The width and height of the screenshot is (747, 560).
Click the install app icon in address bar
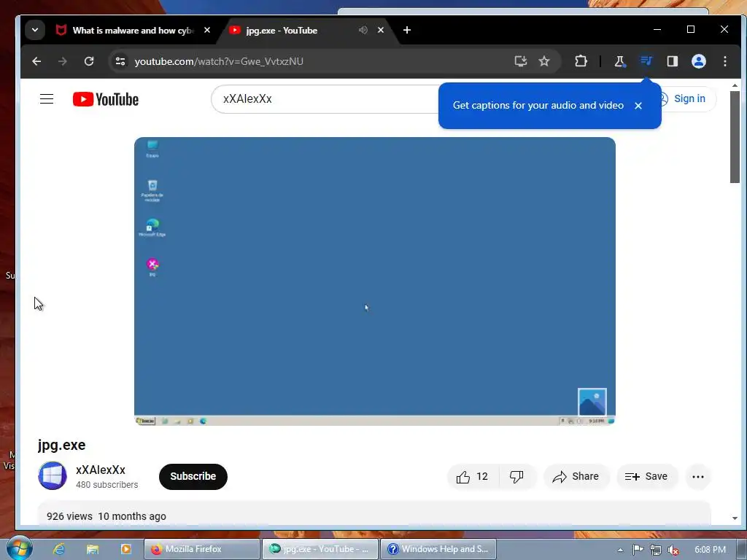(x=521, y=61)
